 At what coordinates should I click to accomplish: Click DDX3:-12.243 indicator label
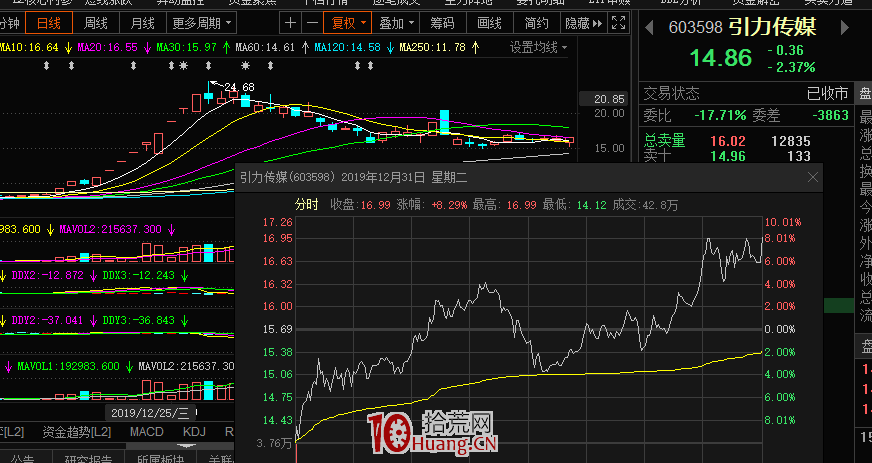138,275
